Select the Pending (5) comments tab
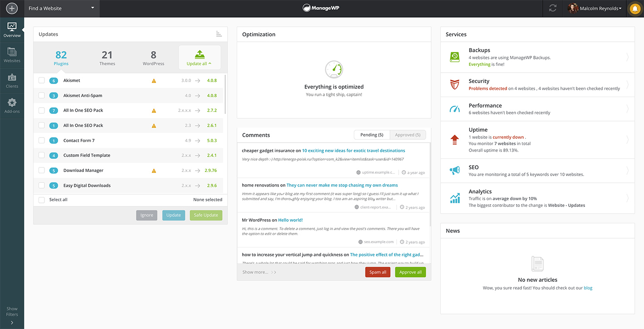This screenshot has width=644, height=329. coord(372,135)
